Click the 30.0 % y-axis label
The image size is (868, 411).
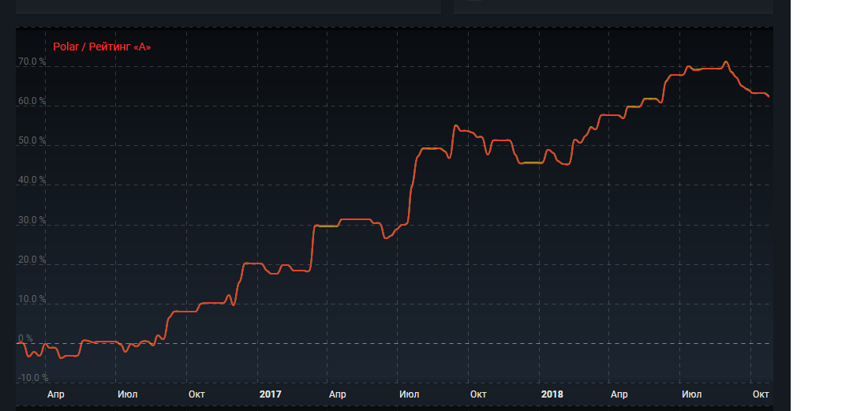tap(32, 220)
